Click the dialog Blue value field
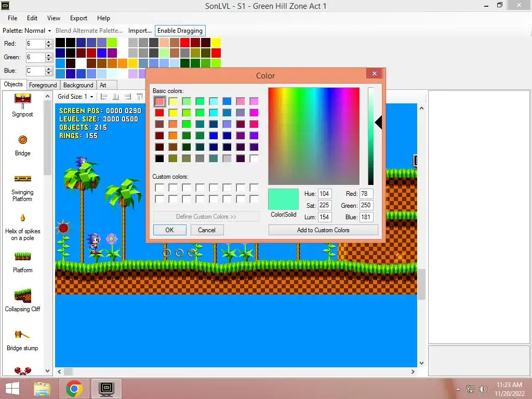Image resolution: width=532 pixels, height=399 pixels. click(366, 217)
